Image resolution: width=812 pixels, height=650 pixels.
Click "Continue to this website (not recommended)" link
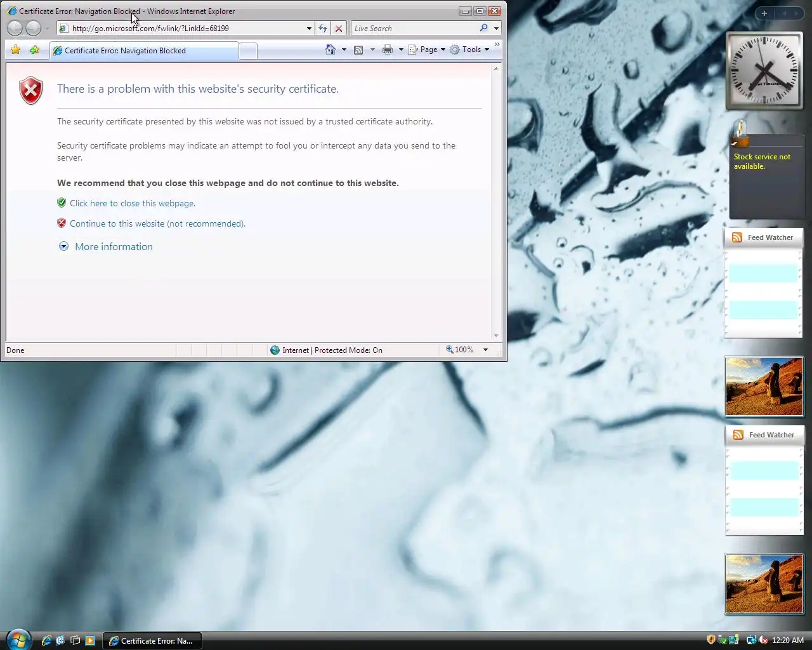point(157,223)
